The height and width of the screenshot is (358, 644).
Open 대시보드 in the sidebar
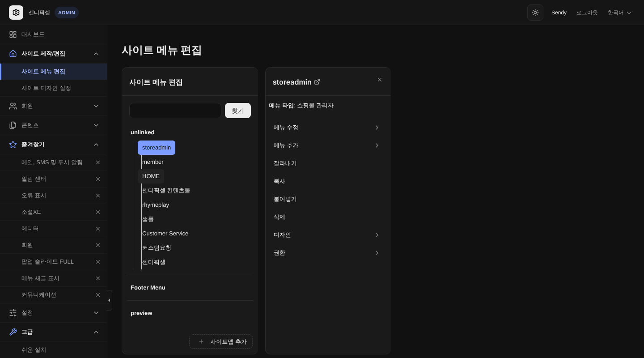(x=53, y=34)
